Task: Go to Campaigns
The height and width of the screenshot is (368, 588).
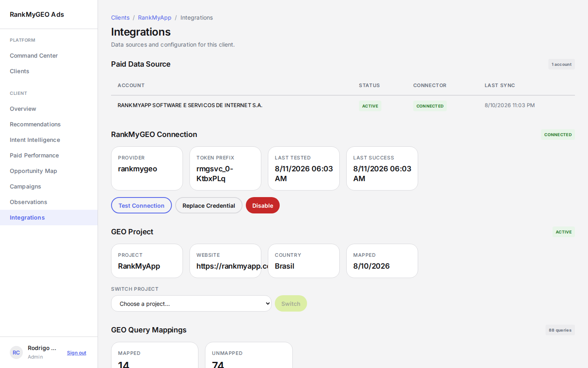Action: (x=49, y=186)
